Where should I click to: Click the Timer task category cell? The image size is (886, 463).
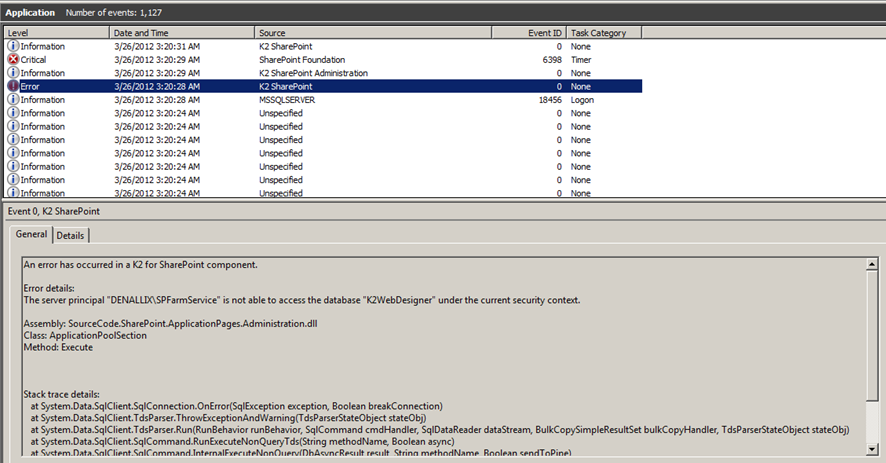point(580,59)
